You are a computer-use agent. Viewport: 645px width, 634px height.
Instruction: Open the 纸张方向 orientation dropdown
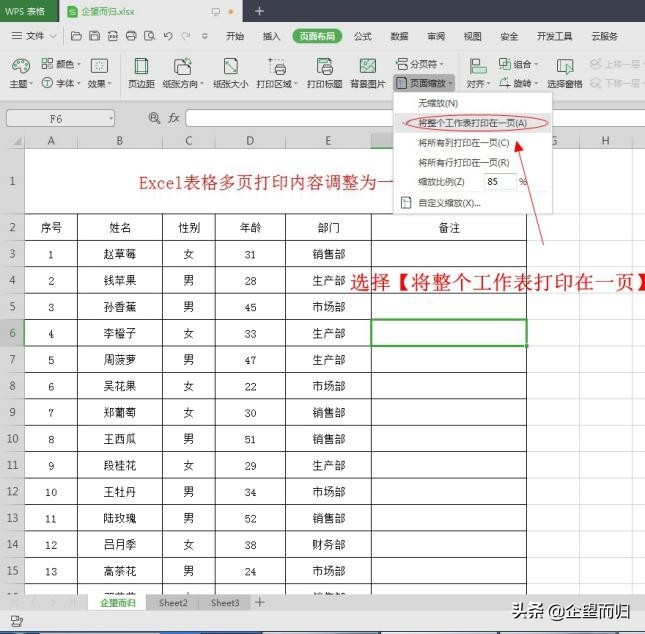(183, 73)
